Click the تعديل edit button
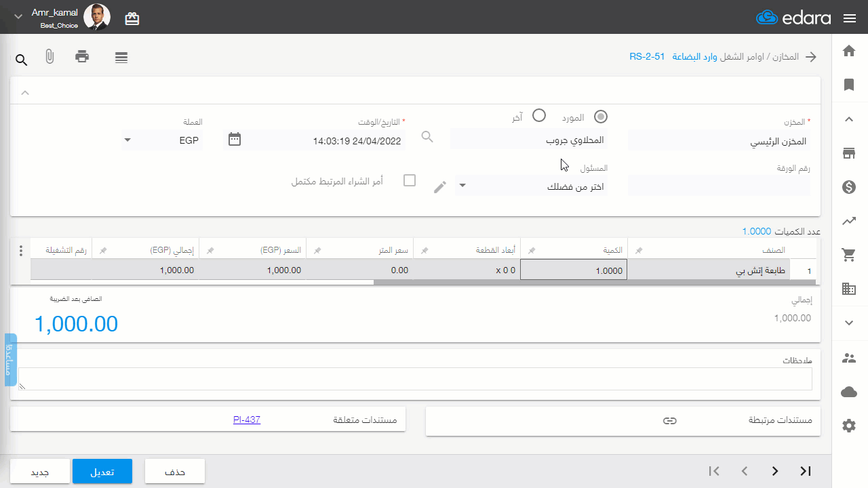Screen dimensions: 868x488 coord(102,471)
